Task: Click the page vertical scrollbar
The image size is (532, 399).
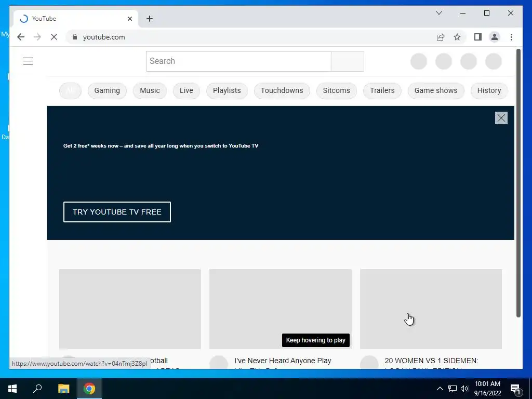Action: 518,183
